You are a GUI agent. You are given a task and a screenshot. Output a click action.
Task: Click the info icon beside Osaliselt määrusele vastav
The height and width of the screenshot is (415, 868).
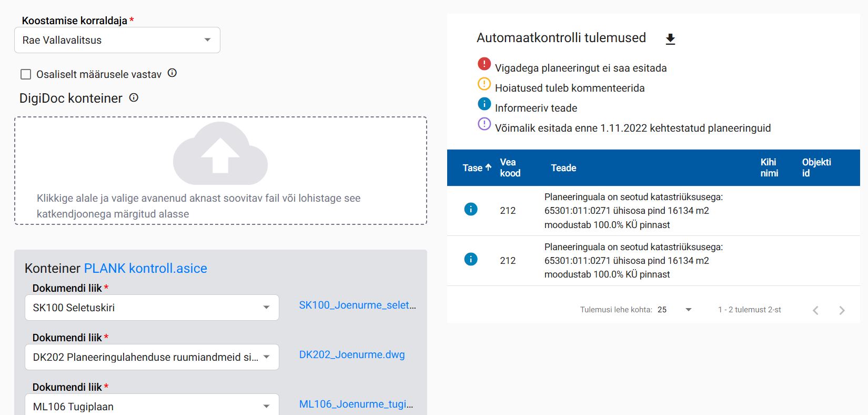click(172, 73)
